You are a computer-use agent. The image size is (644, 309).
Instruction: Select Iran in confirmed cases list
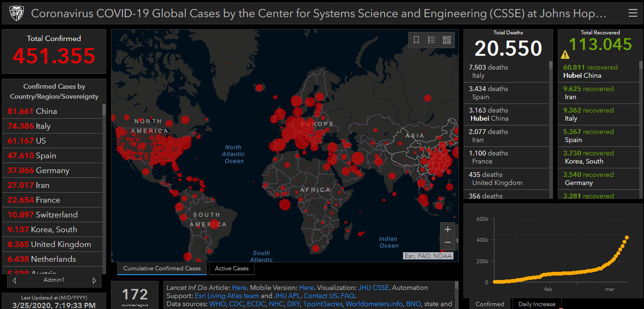tap(52, 185)
